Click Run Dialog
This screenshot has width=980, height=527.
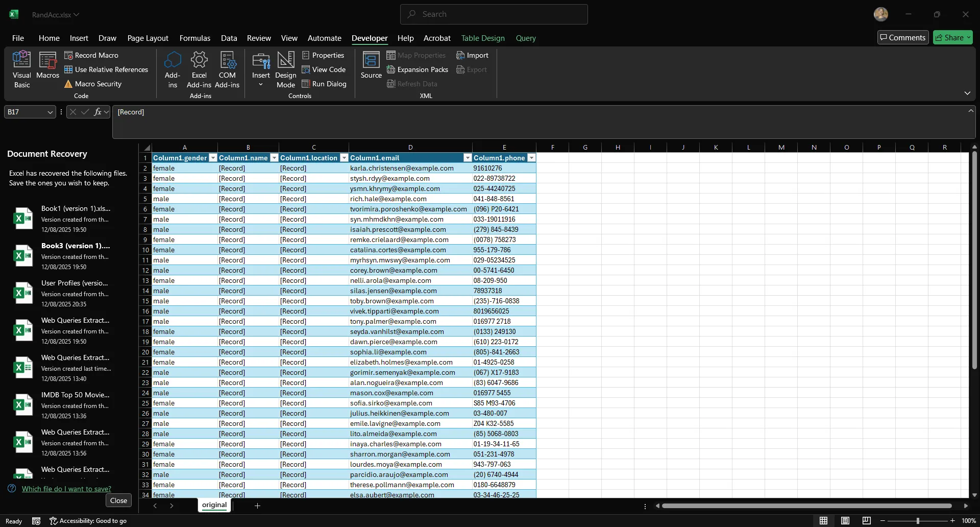point(324,84)
